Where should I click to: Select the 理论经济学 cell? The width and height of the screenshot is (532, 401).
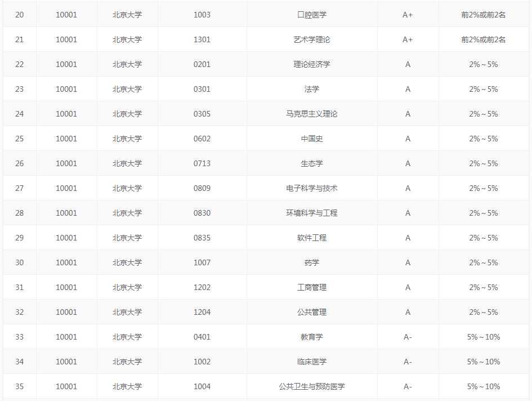pos(312,64)
